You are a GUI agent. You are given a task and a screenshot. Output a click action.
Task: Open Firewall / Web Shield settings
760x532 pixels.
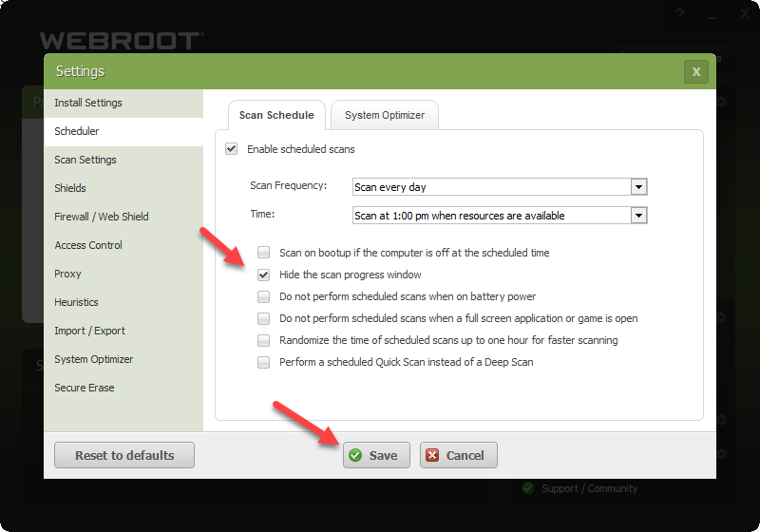[x=123, y=217]
